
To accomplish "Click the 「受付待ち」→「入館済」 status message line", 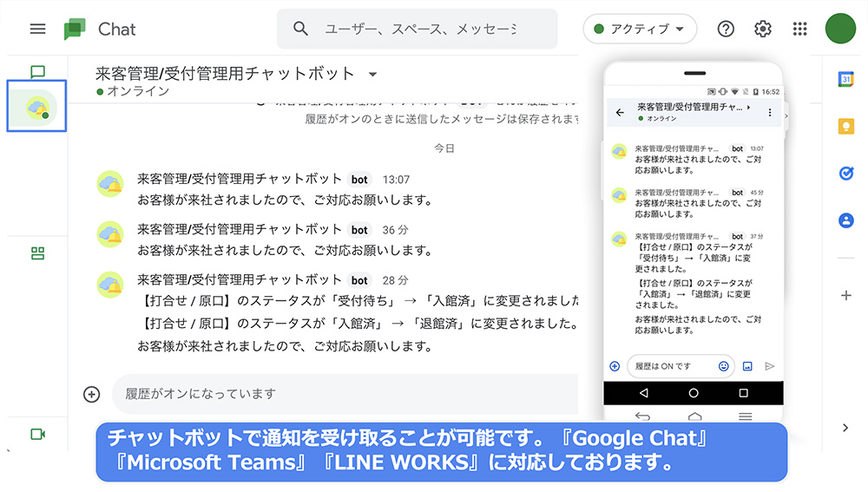I will click(x=358, y=300).
